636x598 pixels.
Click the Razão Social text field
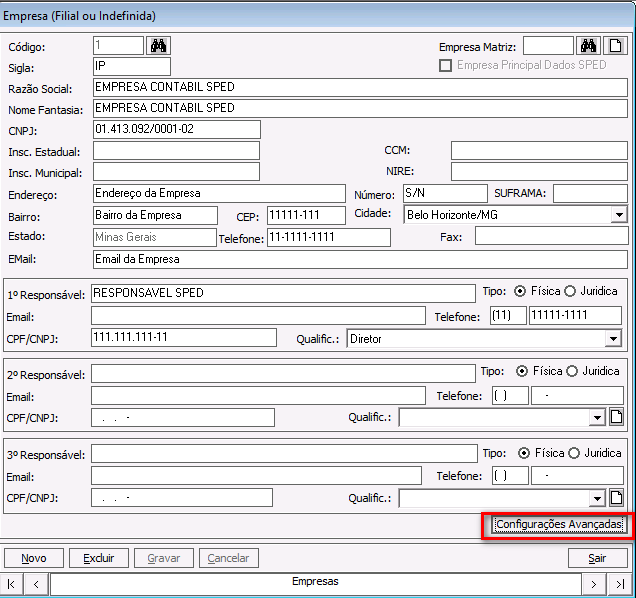tap(362, 87)
